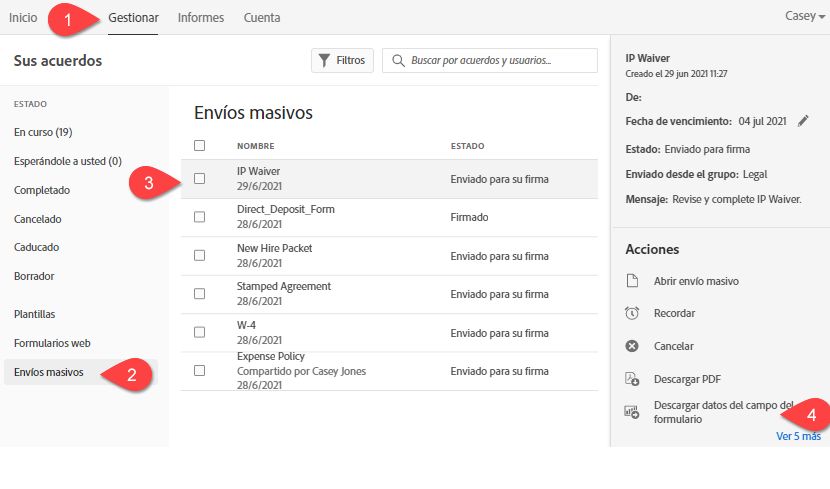Go to Plantillas in sidebar
Viewport: 830px width, 489px height.
click(x=35, y=314)
